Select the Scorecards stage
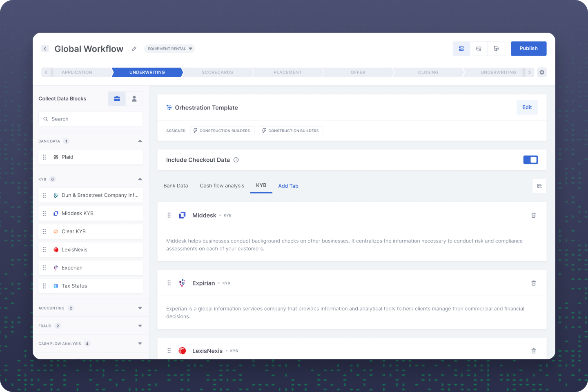The height and width of the screenshot is (392, 588). pyautogui.click(x=217, y=72)
